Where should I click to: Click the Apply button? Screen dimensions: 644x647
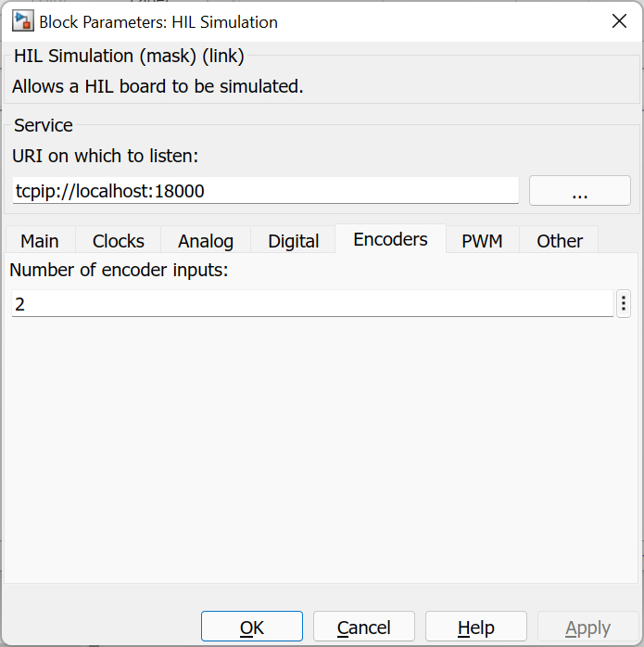coord(587,628)
